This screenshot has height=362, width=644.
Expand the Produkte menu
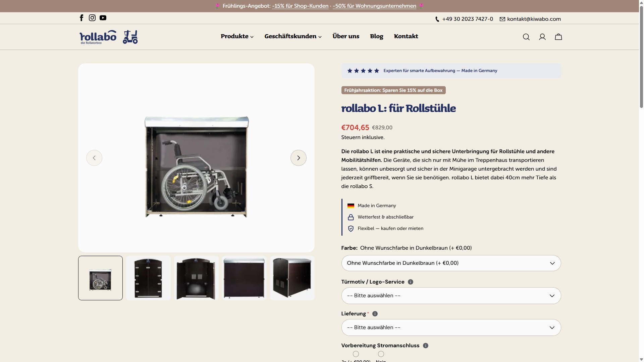tap(237, 36)
